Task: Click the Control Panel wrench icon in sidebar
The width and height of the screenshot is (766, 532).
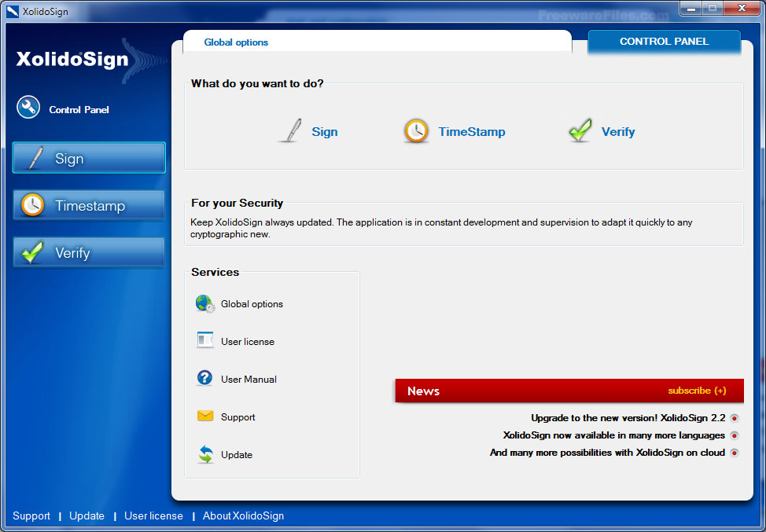Action: [28, 107]
